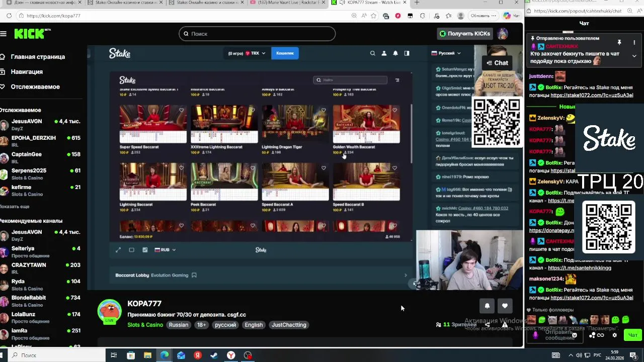Open CRAZYTAWN recommended channel

click(x=40, y=268)
